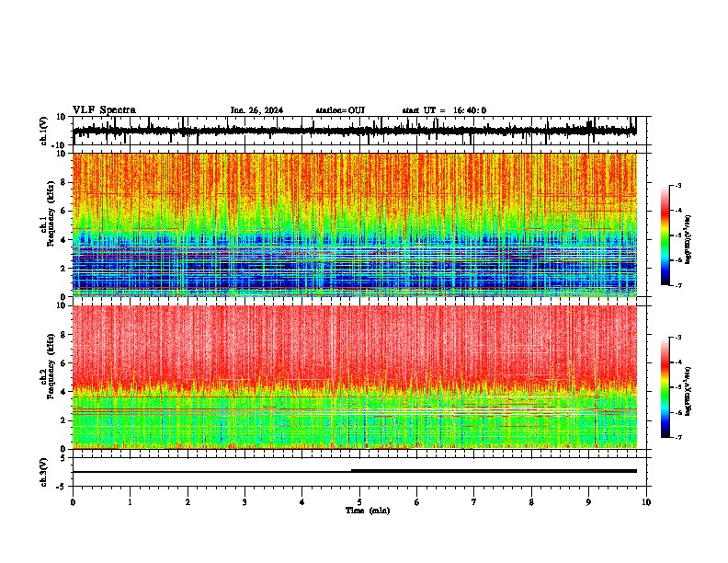Click the 'Time (min)' axis label
The image size is (728, 563).
[368, 511]
